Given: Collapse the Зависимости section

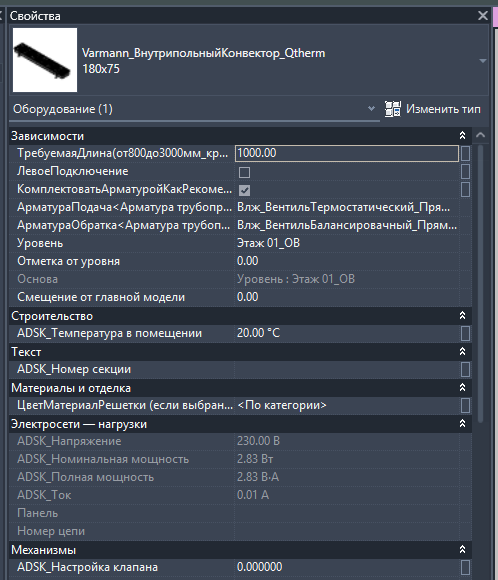Looking at the screenshot, I should pos(462,136).
